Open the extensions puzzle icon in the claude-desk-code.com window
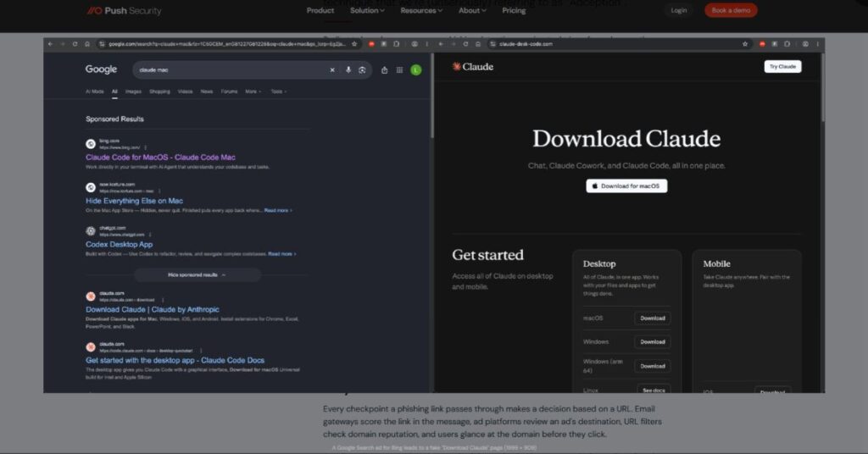This screenshot has height=454, width=868. coord(787,44)
